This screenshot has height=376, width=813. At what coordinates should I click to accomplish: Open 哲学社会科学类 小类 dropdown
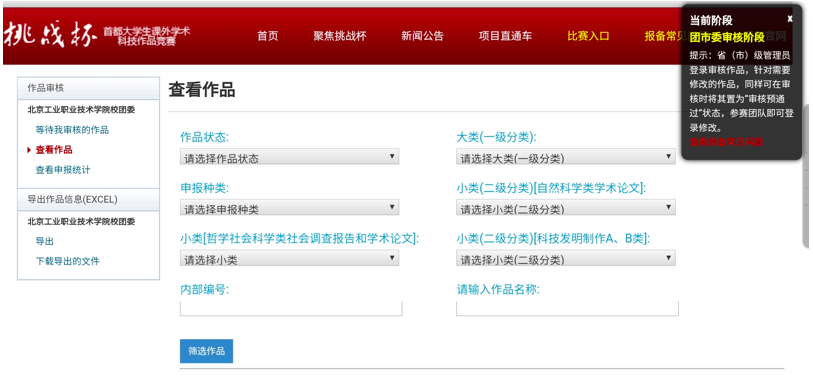tap(289, 258)
